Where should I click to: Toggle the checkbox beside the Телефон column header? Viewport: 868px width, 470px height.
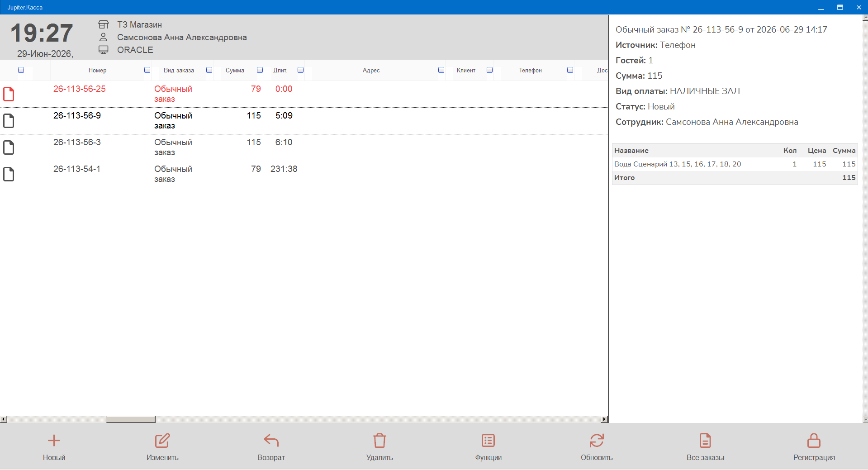point(570,70)
